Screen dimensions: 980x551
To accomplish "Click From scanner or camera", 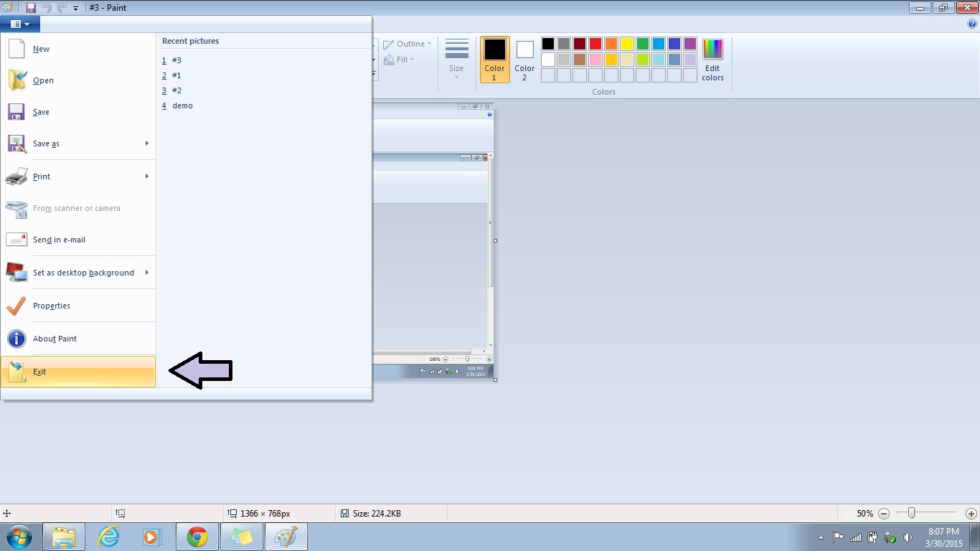I will click(78, 208).
